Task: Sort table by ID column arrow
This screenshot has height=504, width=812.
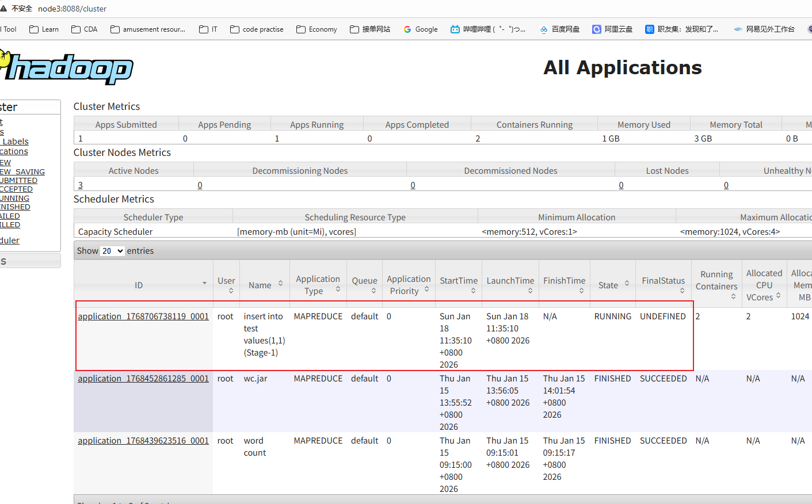Action: [x=204, y=283]
